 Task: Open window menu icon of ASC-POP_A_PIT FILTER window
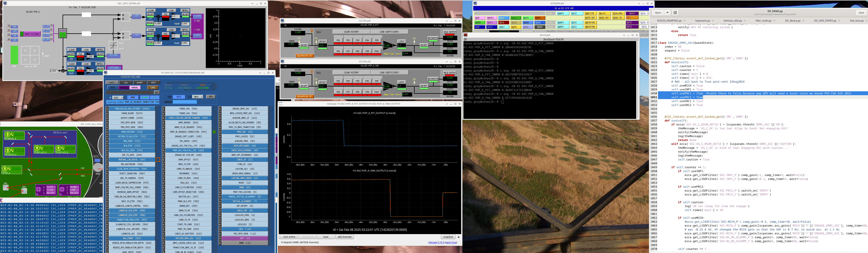click(283, 21)
